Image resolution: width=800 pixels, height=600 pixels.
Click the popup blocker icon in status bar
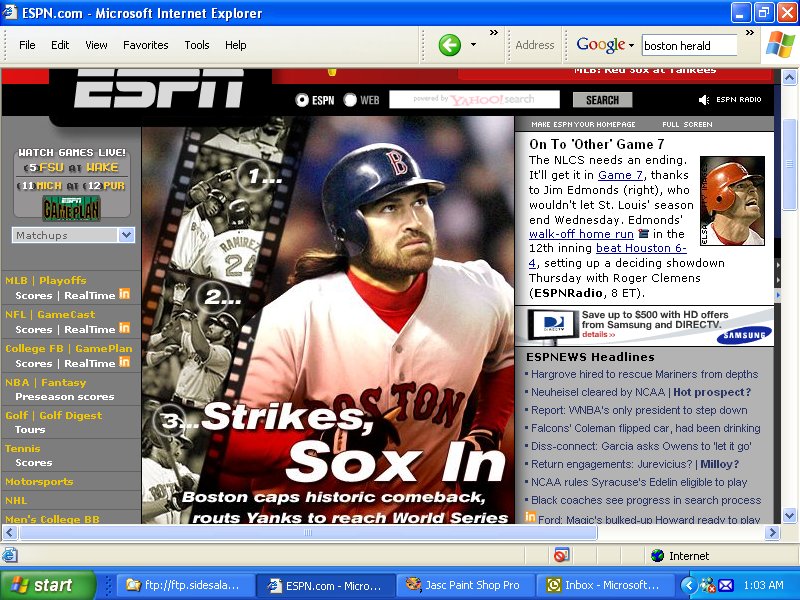coord(561,555)
